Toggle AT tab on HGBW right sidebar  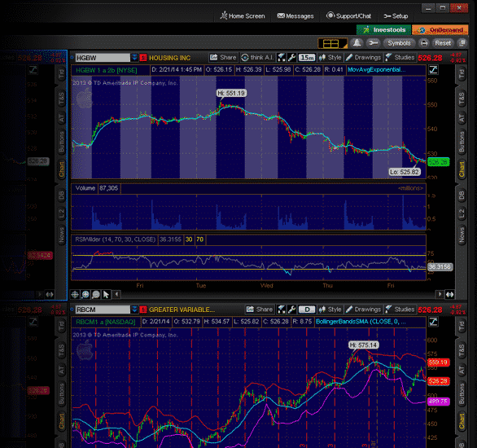click(462, 118)
